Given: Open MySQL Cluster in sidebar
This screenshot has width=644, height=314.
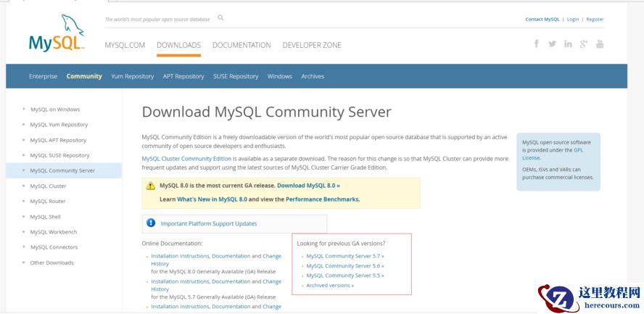Looking at the screenshot, I should point(48,186).
